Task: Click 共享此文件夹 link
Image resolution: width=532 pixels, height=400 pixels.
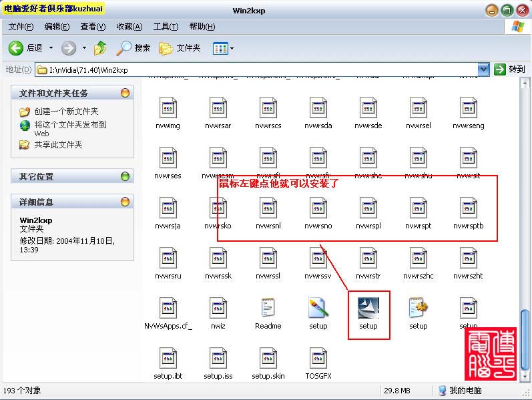Action: (x=58, y=145)
